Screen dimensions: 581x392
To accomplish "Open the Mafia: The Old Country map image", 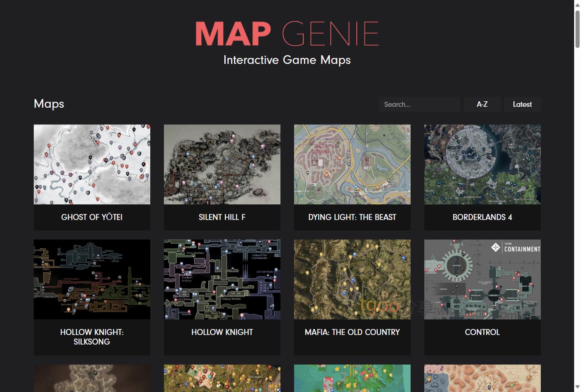I will pyautogui.click(x=352, y=279).
